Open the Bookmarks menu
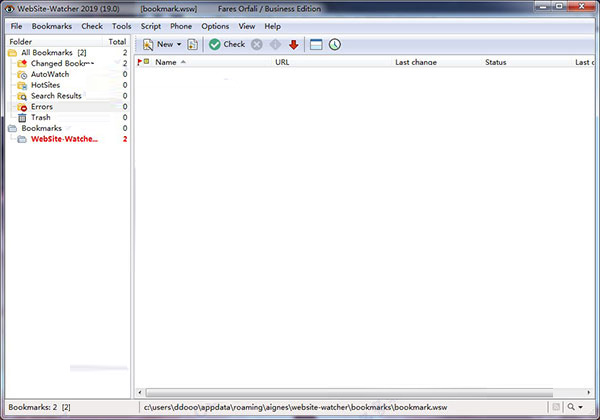This screenshot has width=600, height=420. pyautogui.click(x=52, y=26)
